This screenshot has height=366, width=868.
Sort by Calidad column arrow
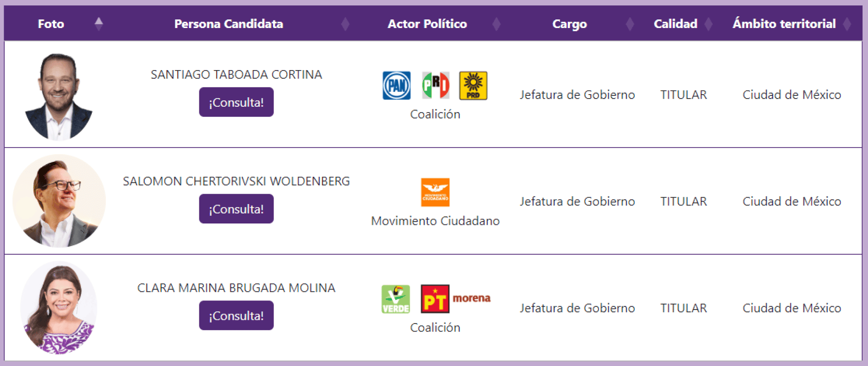708,24
